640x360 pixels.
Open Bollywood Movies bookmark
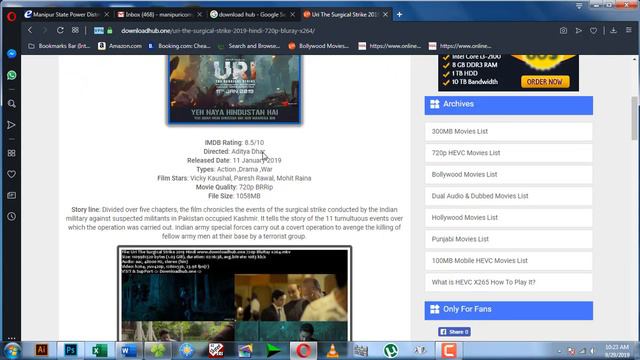point(319,46)
